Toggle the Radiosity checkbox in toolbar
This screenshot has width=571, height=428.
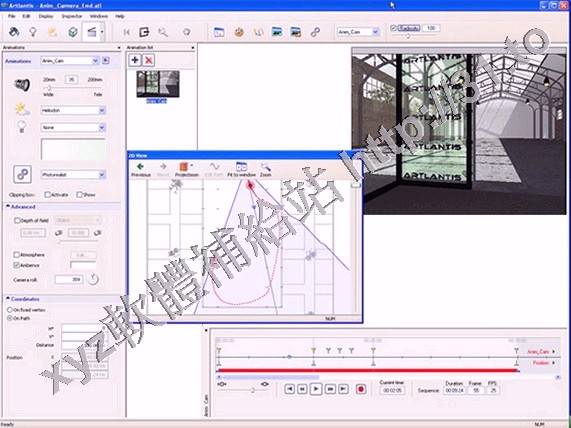pyautogui.click(x=393, y=28)
